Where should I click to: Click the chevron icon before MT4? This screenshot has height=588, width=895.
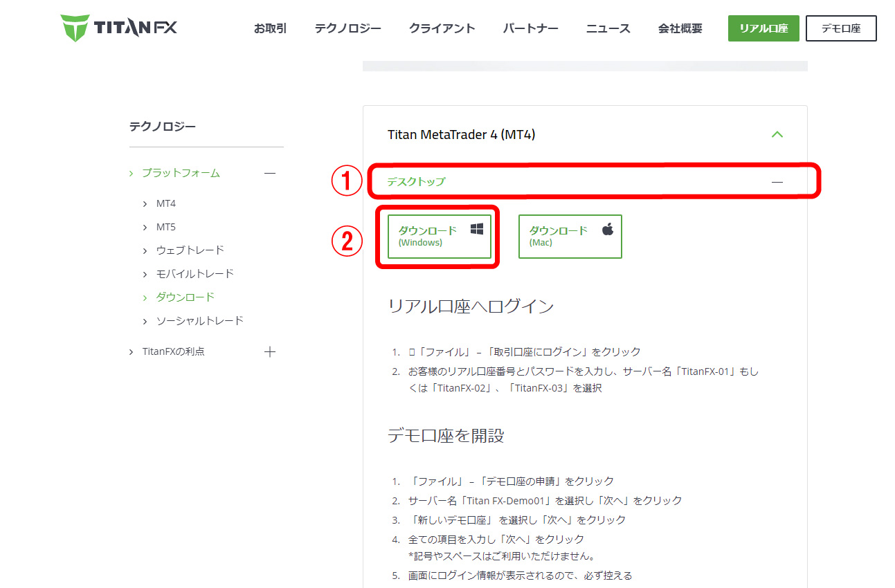point(145,203)
